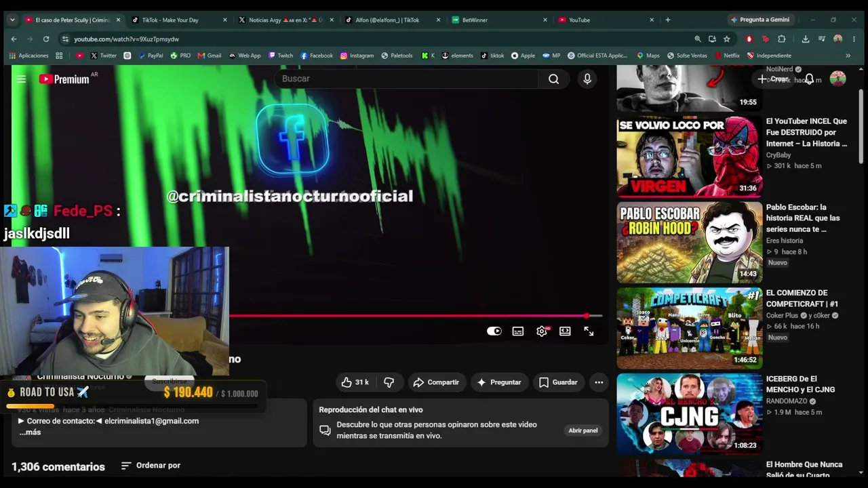Open the Twitch bookmark
Viewport: 868px width, 488px height.
[281, 56]
